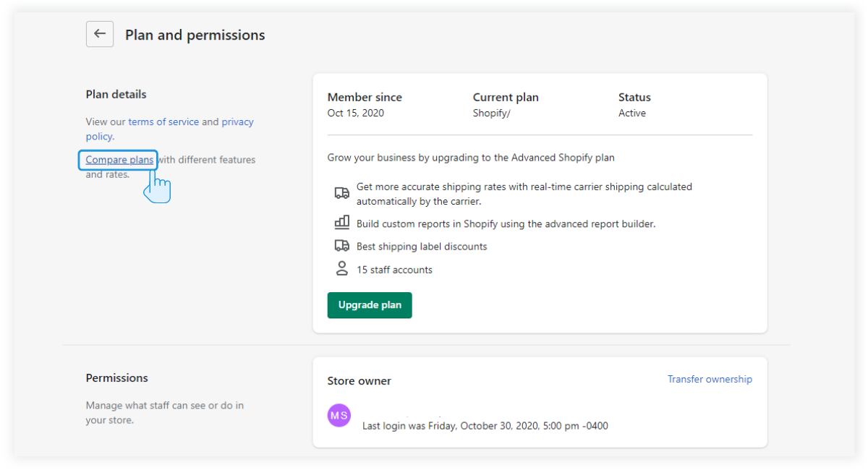This screenshot has width=868, height=470.
Task: Click the Manage what staff can see text
Action: pyautogui.click(x=165, y=412)
